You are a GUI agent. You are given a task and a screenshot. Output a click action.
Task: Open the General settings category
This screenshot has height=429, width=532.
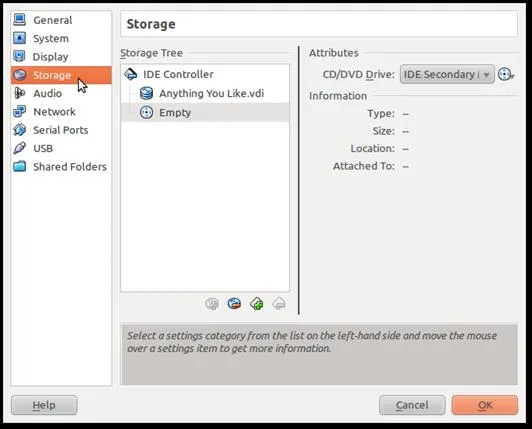[61, 20]
